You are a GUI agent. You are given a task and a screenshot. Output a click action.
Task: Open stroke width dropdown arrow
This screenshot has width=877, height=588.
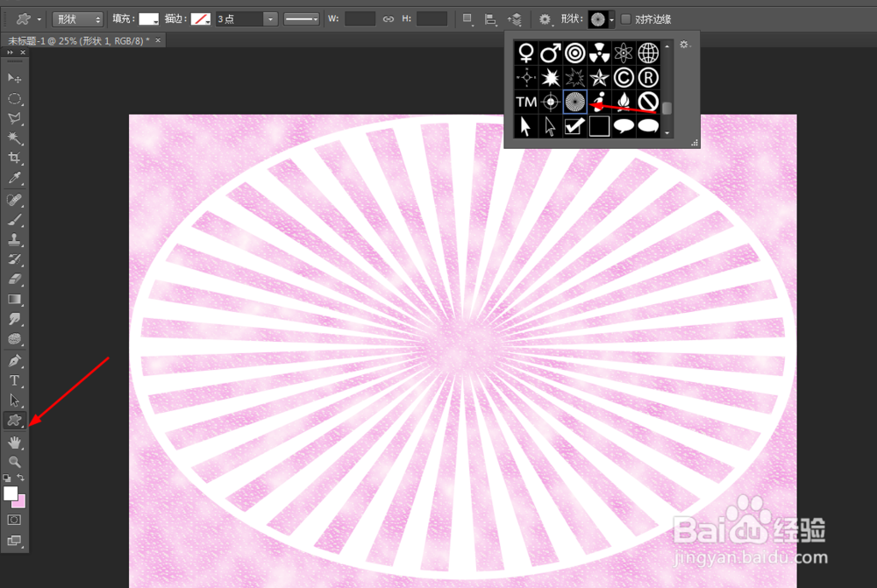pos(271,19)
